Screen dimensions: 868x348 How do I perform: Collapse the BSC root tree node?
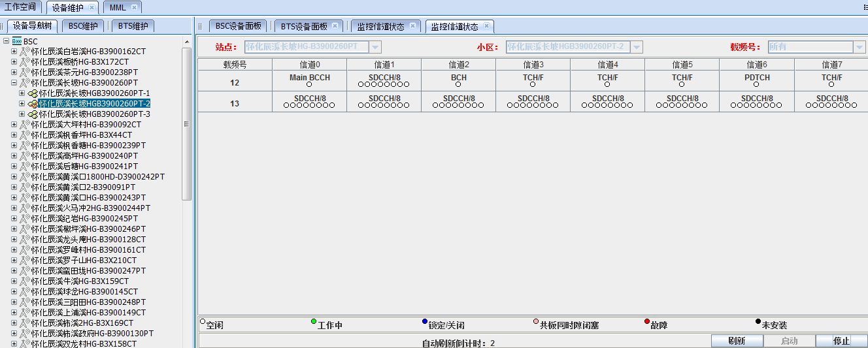click(x=6, y=41)
